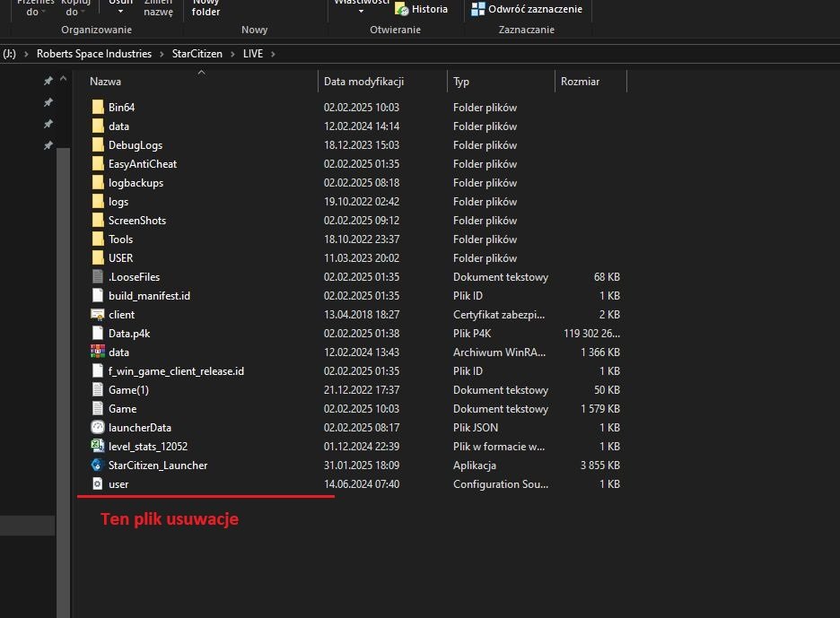This screenshot has height=618, width=840.
Task: Click the 1 579 KB Game document icon
Action: (x=98, y=408)
